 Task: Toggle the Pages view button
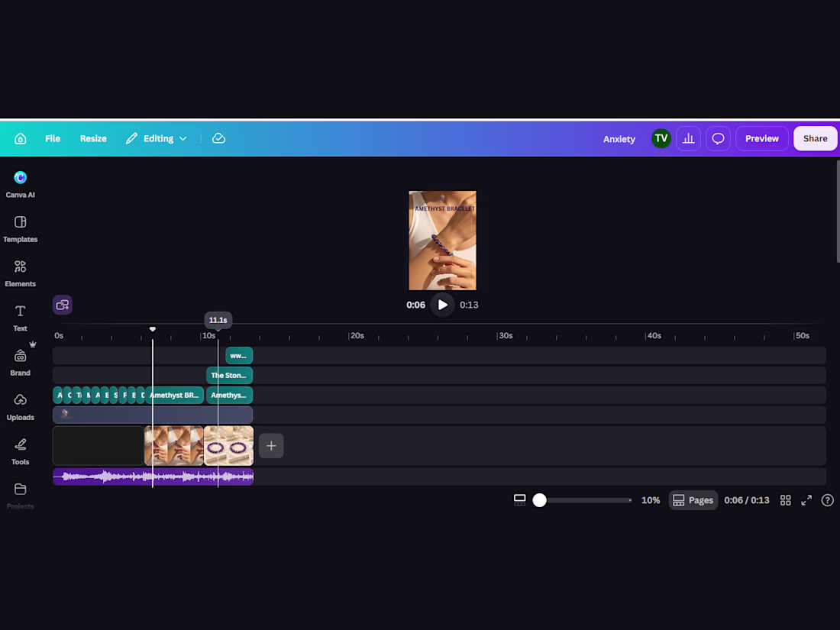[693, 500]
